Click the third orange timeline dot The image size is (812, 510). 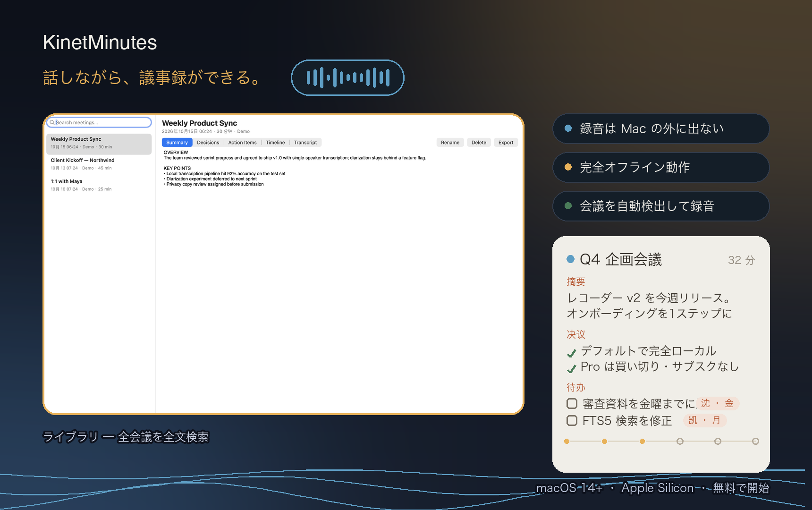642,441
